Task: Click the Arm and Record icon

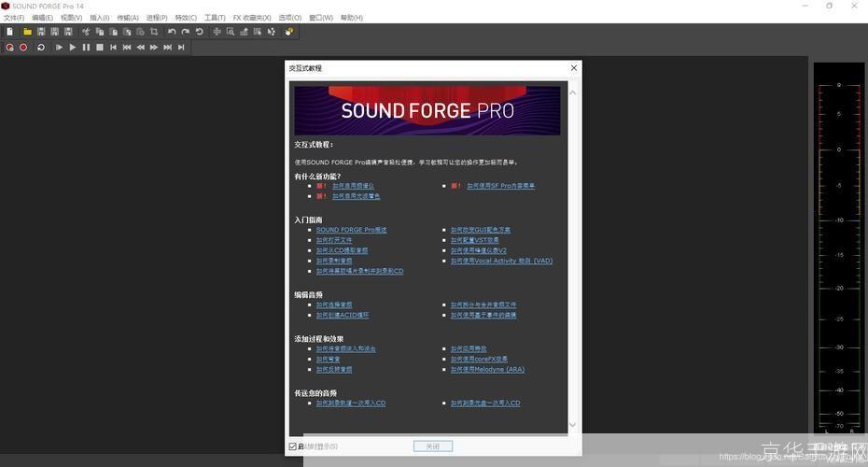Action: 9,48
